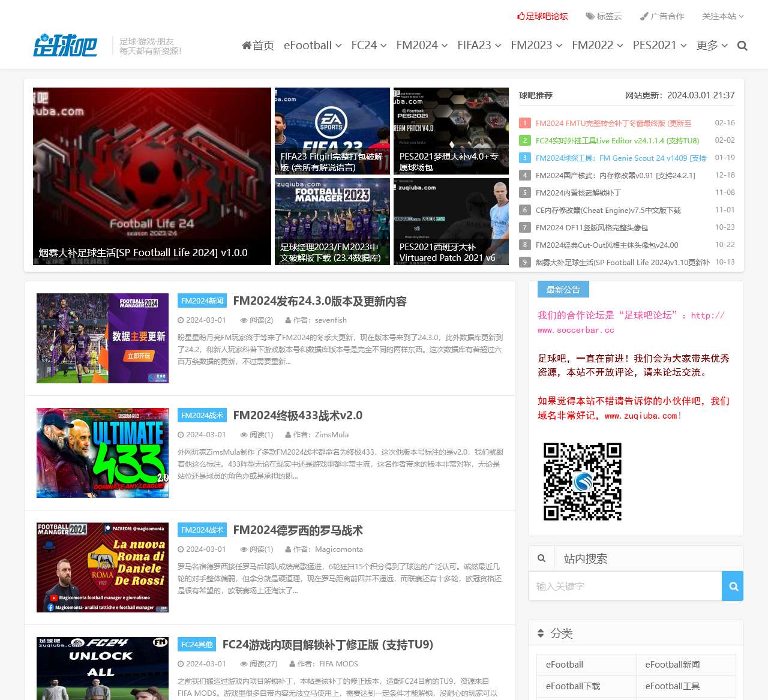Click FM2024战术 tag beside 终极433战术
The image size is (768, 700).
[202, 416]
